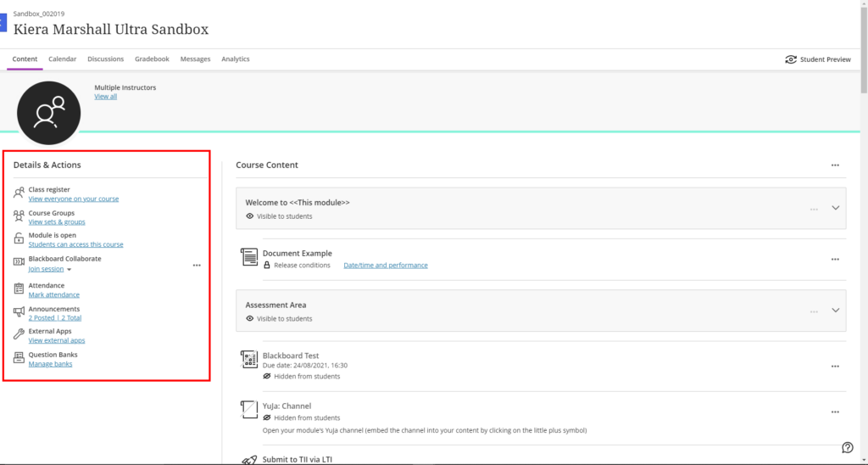This screenshot has height=465, width=868.
Task: Click the Blackboard Collaborate video icon
Action: click(x=19, y=261)
